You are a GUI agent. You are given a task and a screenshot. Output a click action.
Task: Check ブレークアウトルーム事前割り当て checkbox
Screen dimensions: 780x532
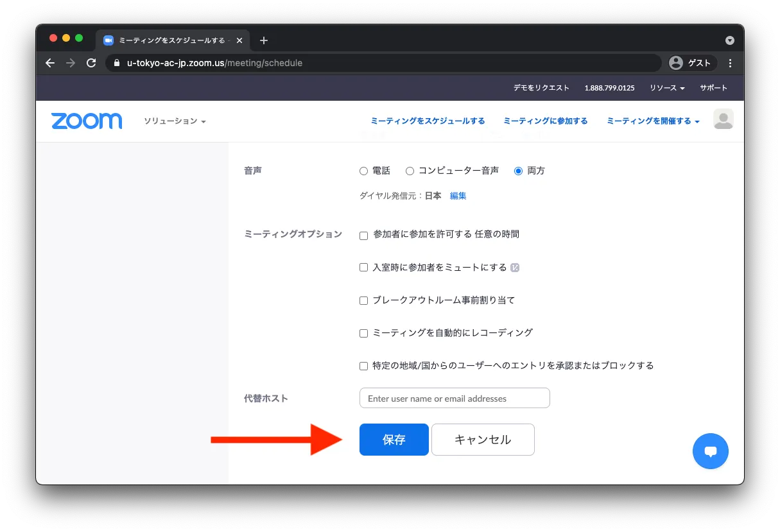[363, 300]
